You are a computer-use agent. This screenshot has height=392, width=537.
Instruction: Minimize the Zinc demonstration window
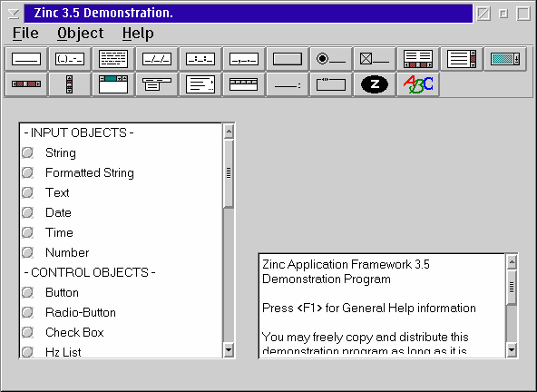(503, 14)
